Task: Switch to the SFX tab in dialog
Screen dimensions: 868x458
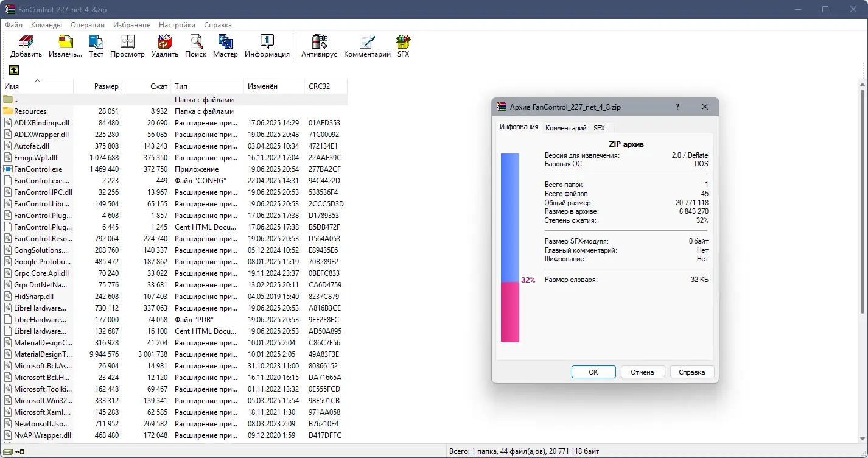Action: 600,128
